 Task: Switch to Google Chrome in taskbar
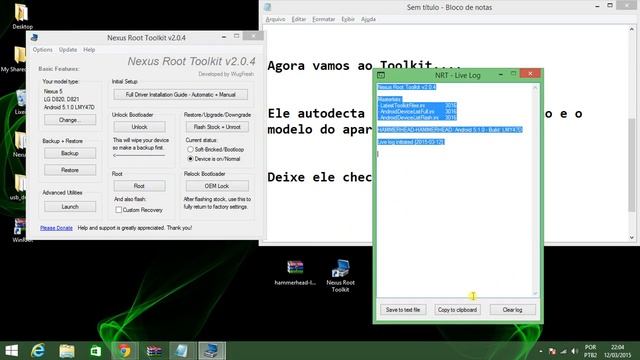(124, 351)
